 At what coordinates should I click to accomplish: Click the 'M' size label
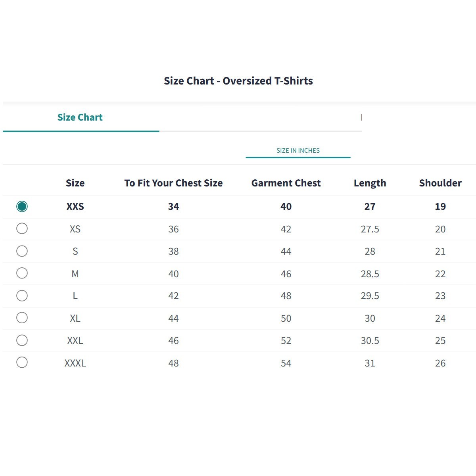coord(75,274)
